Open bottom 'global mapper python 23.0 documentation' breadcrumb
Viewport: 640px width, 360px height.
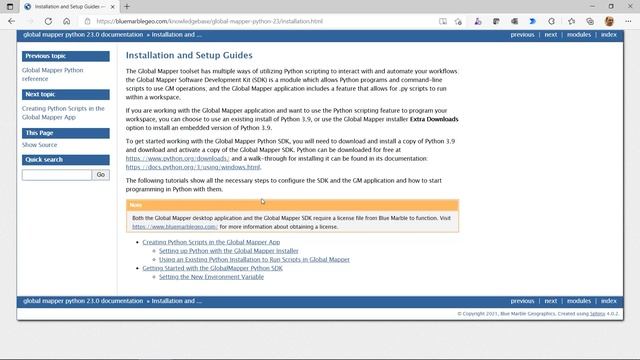click(x=83, y=301)
